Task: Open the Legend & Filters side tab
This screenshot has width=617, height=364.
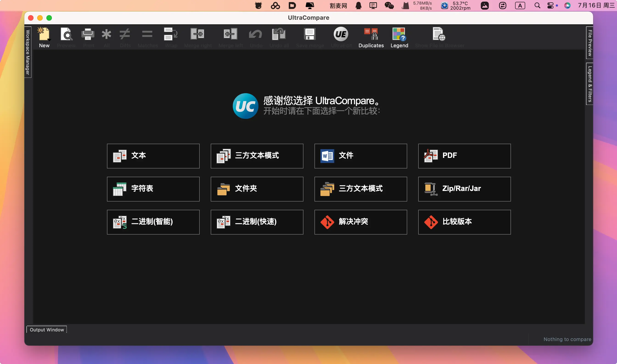Action: (x=589, y=84)
